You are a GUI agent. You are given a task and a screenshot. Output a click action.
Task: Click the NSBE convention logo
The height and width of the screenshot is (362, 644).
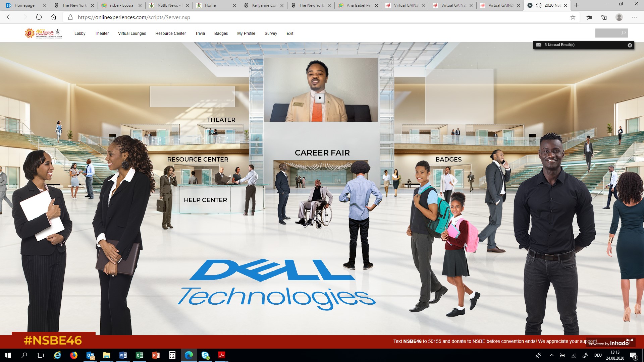pyautogui.click(x=44, y=34)
